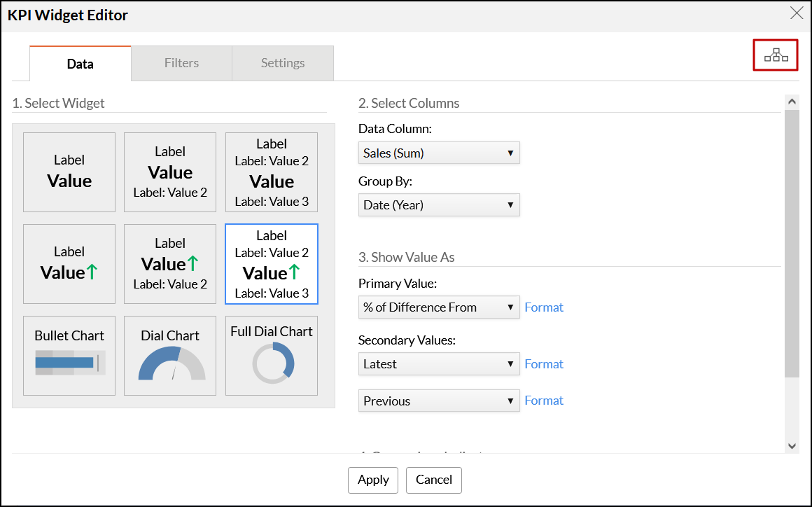Screen dimensions: 812x507
Task: Switch to the Settings tab
Action: point(283,63)
